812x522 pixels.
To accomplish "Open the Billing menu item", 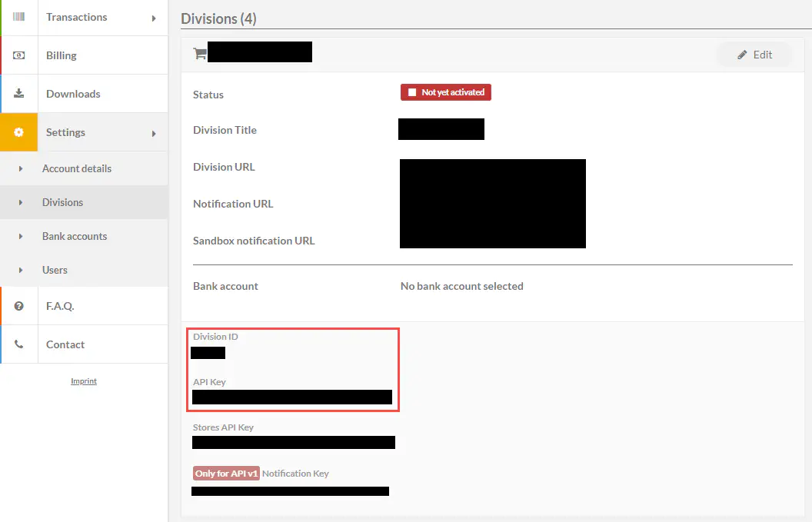I will pyautogui.click(x=62, y=55).
